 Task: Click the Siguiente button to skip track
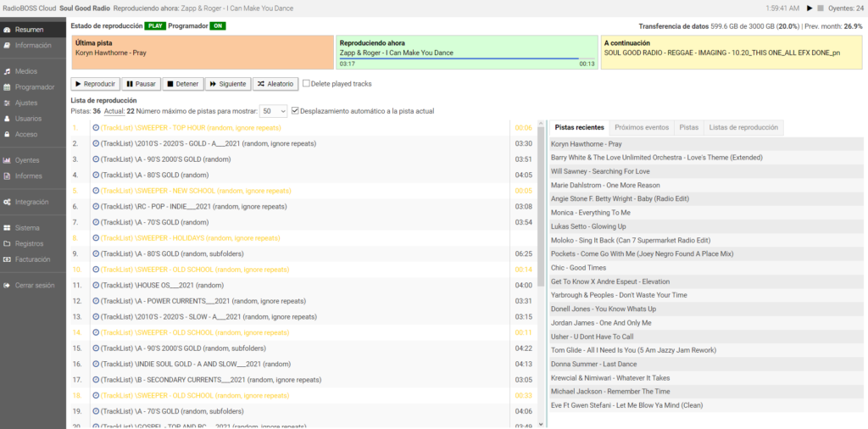point(227,84)
